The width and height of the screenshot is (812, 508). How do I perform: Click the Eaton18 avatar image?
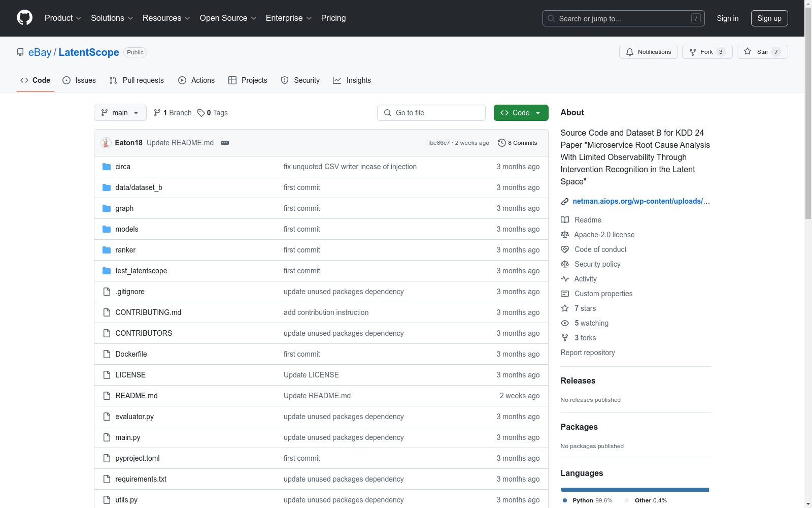(x=106, y=143)
